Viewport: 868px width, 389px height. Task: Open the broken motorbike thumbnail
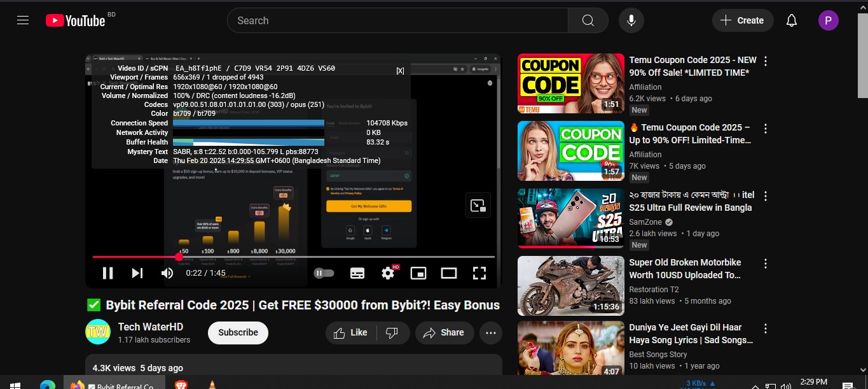click(x=571, y=286)
